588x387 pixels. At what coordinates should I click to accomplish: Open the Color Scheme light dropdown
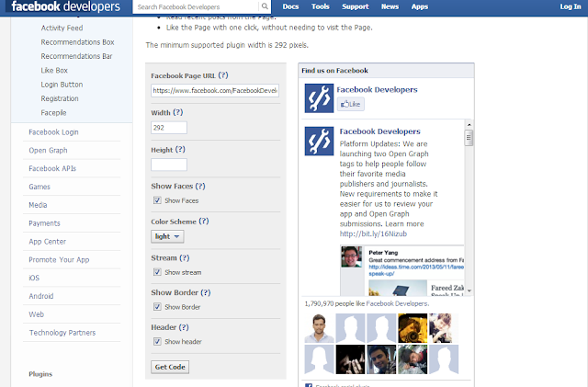167,236
